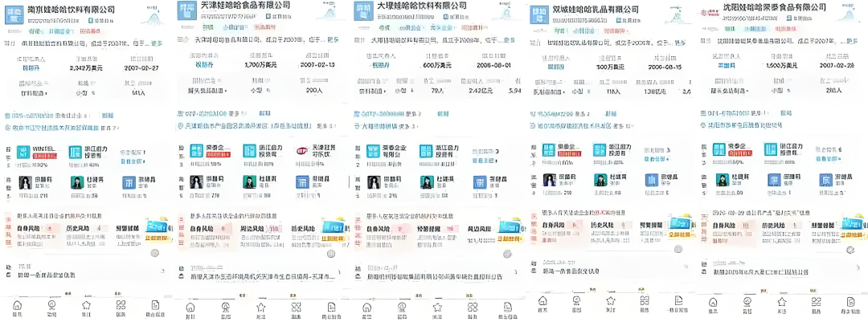This screenshot has height=322, width=868.
Task: Expand 更多 in 天津娃哈哈食品 company description
Action: (x=333, y=39)
